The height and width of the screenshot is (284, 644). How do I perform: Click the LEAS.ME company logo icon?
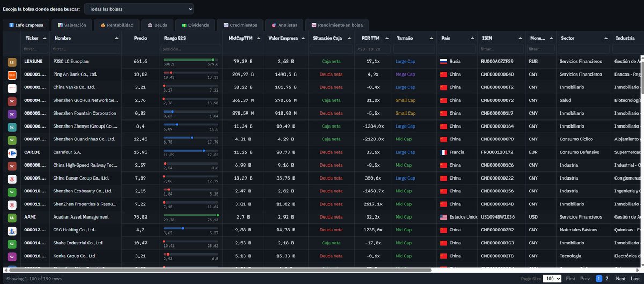pyautogui.click(x=12, y=62)
